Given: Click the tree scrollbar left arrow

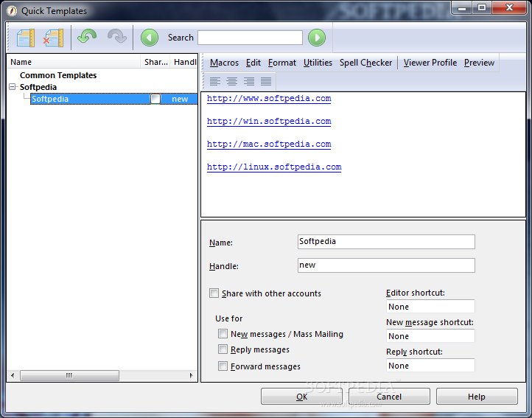Looking at the screenshot, I should pos(13,375).
